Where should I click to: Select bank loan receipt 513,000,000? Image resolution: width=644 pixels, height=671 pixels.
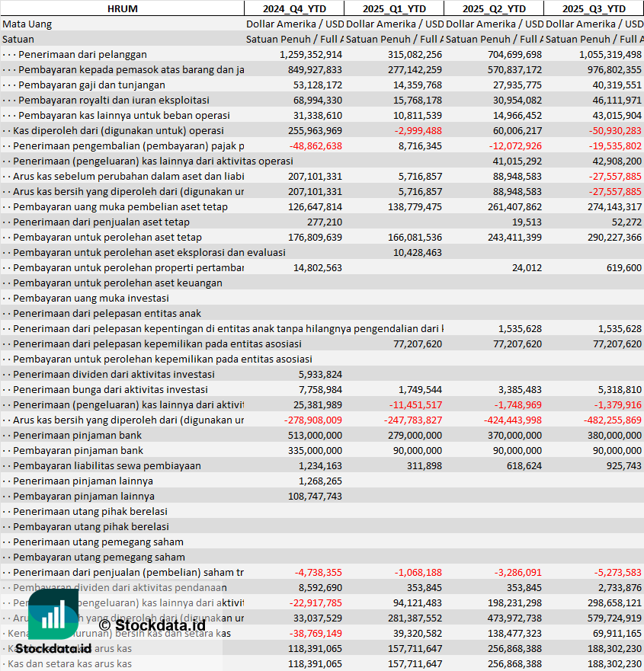point(316,436)
